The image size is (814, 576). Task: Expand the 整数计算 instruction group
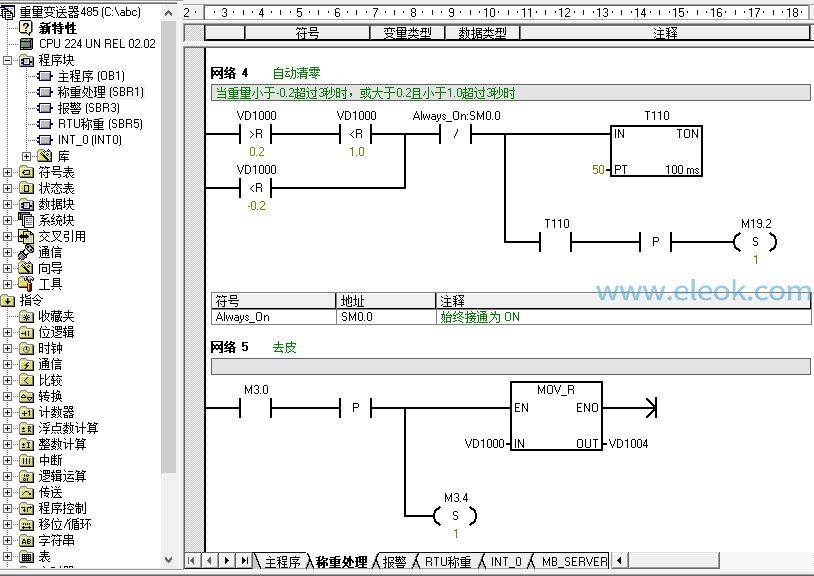[7, 445]
